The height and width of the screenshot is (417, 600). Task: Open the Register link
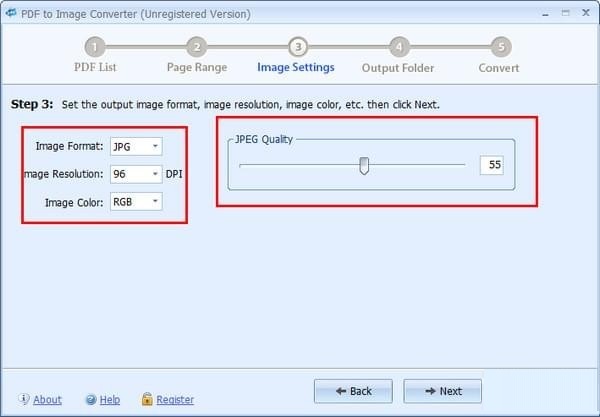tap(175, 400)
